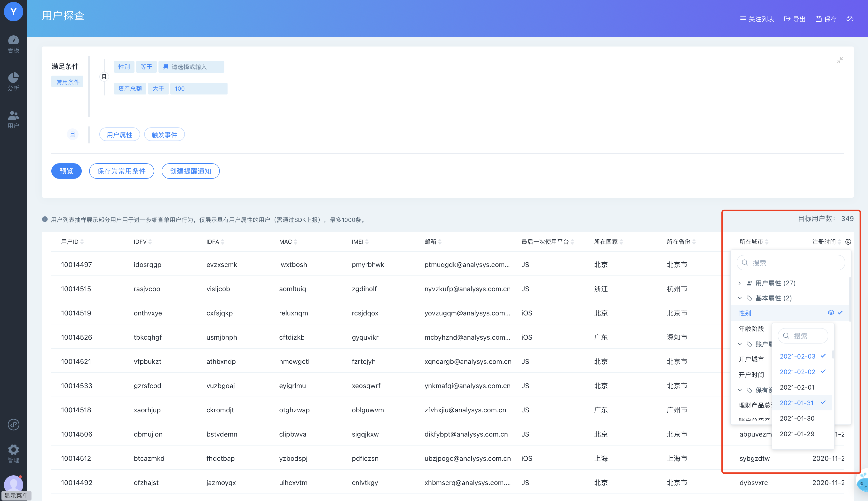Screen dimensions: 868x501
Task: Deselect the 2021-02-03 date option
Action: (x=802, y=356)
